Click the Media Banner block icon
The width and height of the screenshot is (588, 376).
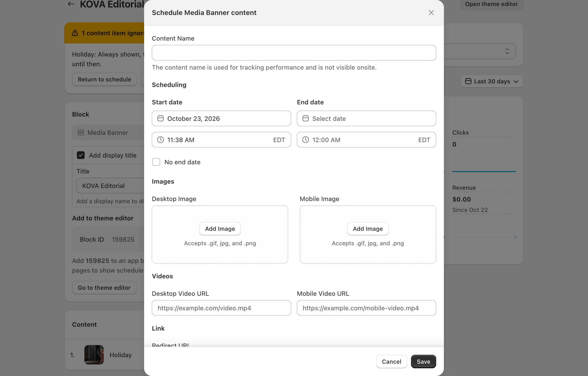tap(81, 133)
